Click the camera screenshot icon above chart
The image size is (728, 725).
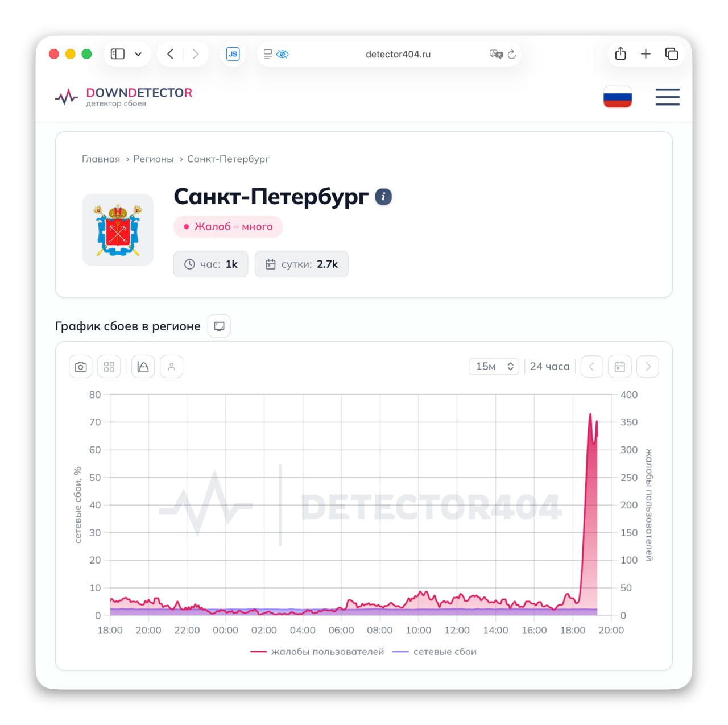coord(81,367)
